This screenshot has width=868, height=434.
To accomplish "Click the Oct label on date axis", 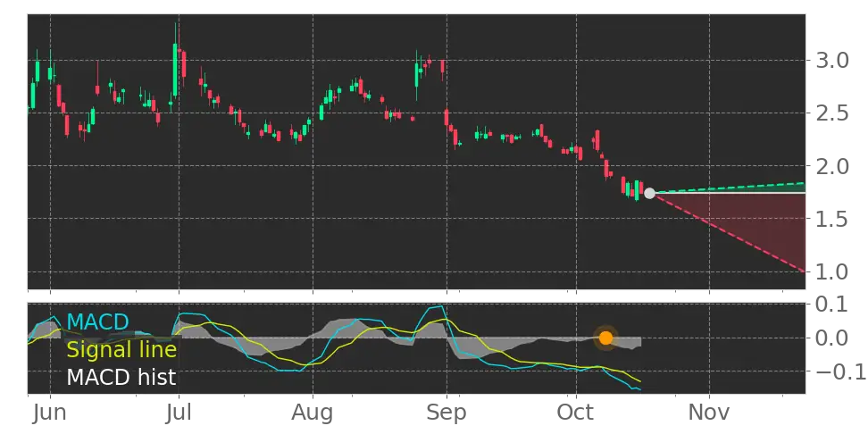I will pyautogui.click(x=576, y=413).
